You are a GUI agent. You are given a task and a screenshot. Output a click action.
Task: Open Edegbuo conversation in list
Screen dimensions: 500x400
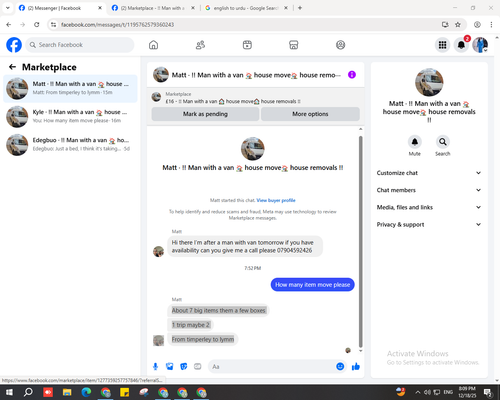pos(70,145)
